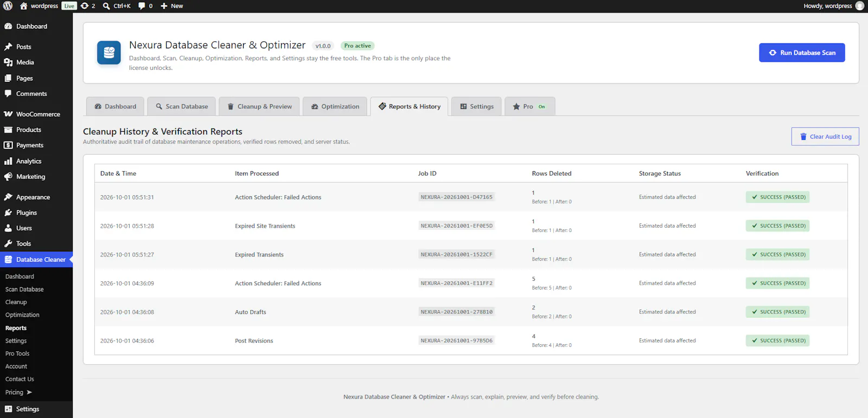This screenshot has height=418, width=868.
Task: Open Plugins plug icon
Action: pos(8,213)
